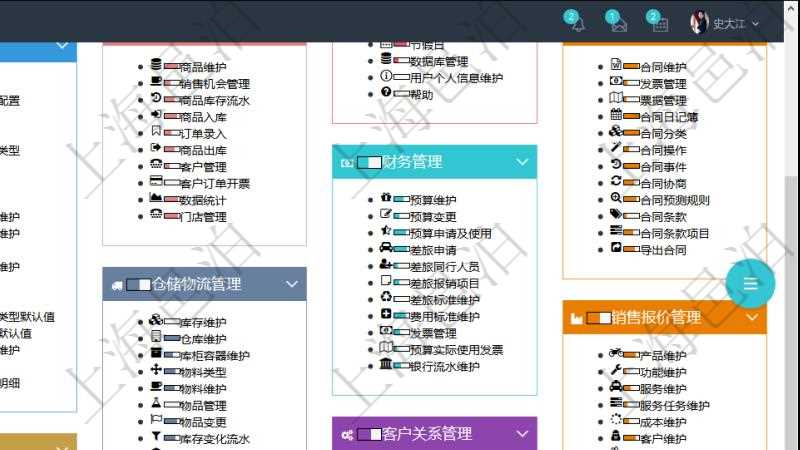Click the bank icon beside 银行流水维护
The width and height of the screenshot is (800, 450).
386,364
